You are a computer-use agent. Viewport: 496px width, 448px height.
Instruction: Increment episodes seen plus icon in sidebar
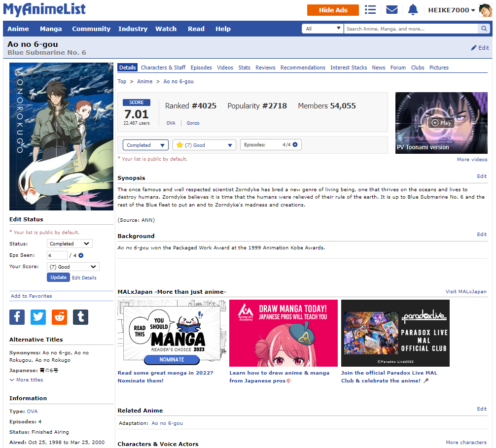pos(81,255)
